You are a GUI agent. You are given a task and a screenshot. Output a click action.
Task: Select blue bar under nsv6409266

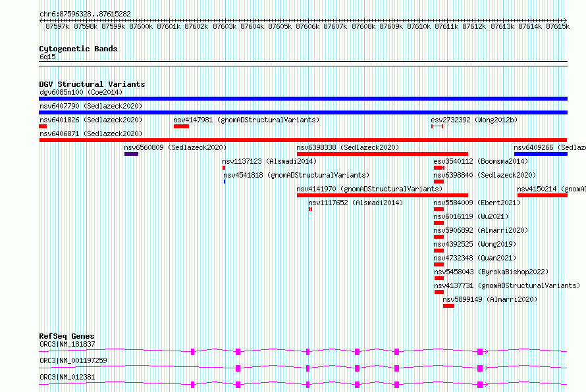pos(541,154)
